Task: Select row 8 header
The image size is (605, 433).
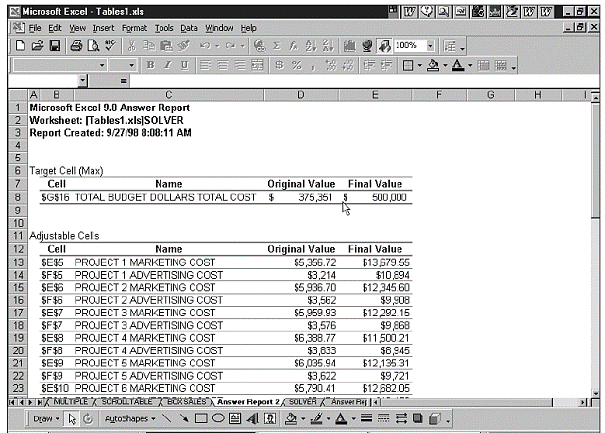Action: tap(18, 197)
